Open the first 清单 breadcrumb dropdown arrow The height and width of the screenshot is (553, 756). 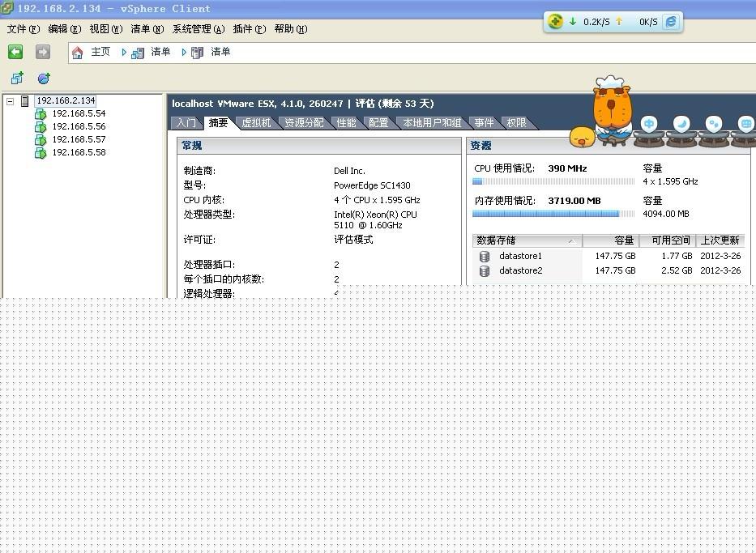coord(124,53)
